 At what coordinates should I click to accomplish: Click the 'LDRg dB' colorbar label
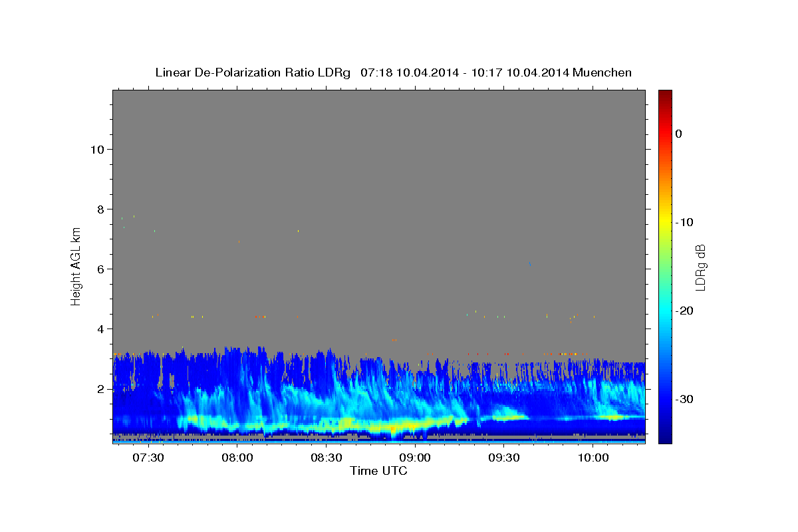(700, 267)
